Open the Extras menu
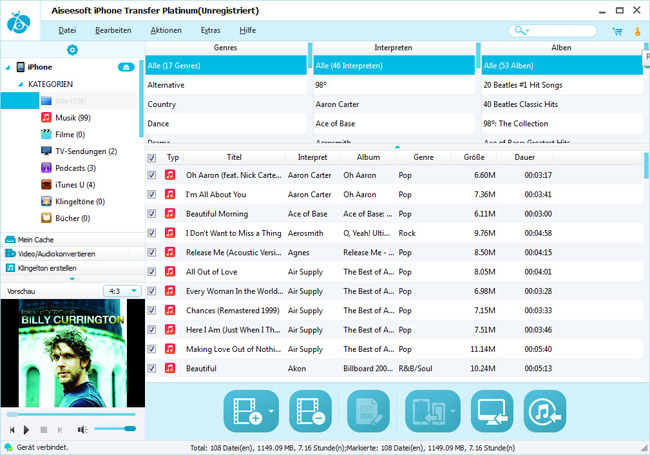650x455 pixels. (x=210, y=30)
